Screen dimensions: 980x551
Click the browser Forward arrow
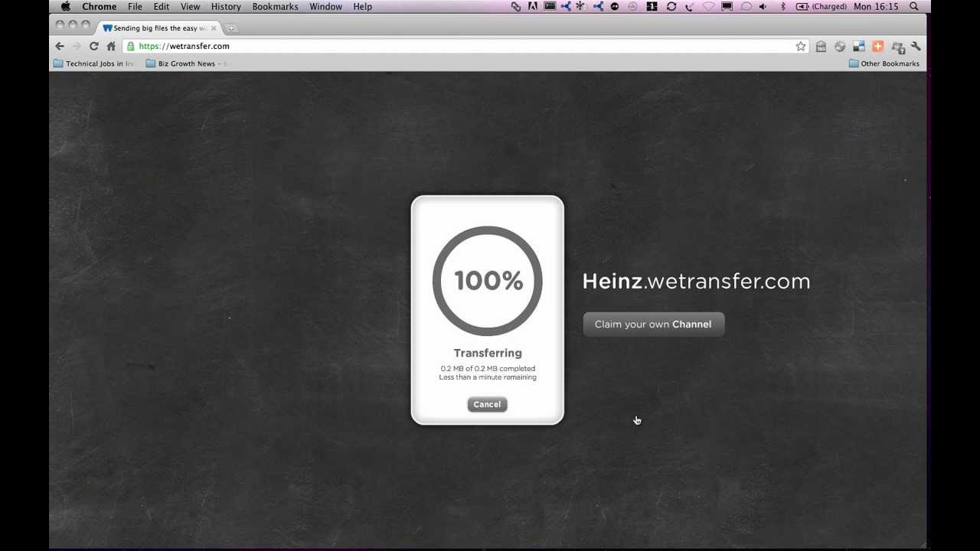76,46
